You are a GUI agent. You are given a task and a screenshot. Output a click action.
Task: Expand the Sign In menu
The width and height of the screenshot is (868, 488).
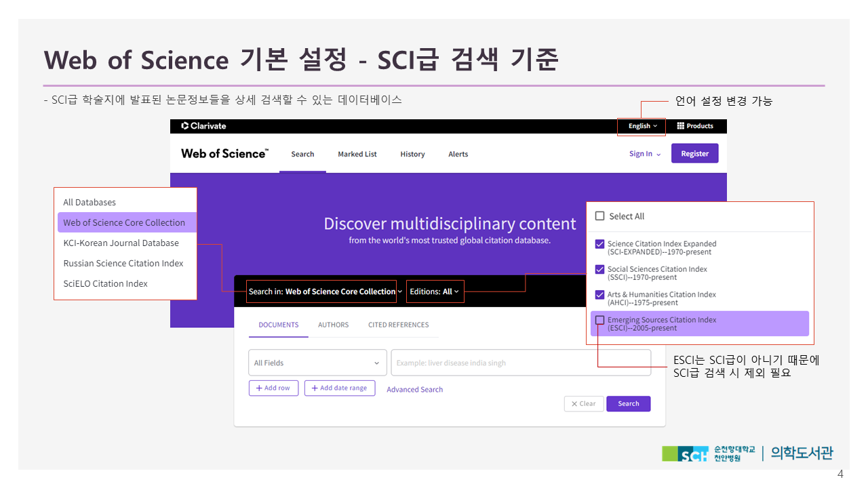645,154
